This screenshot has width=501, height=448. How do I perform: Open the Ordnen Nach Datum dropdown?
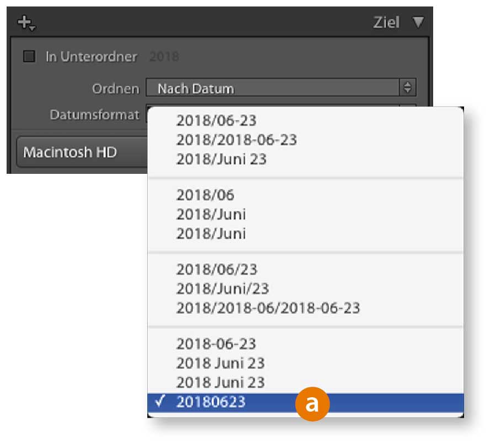[280, 88]
